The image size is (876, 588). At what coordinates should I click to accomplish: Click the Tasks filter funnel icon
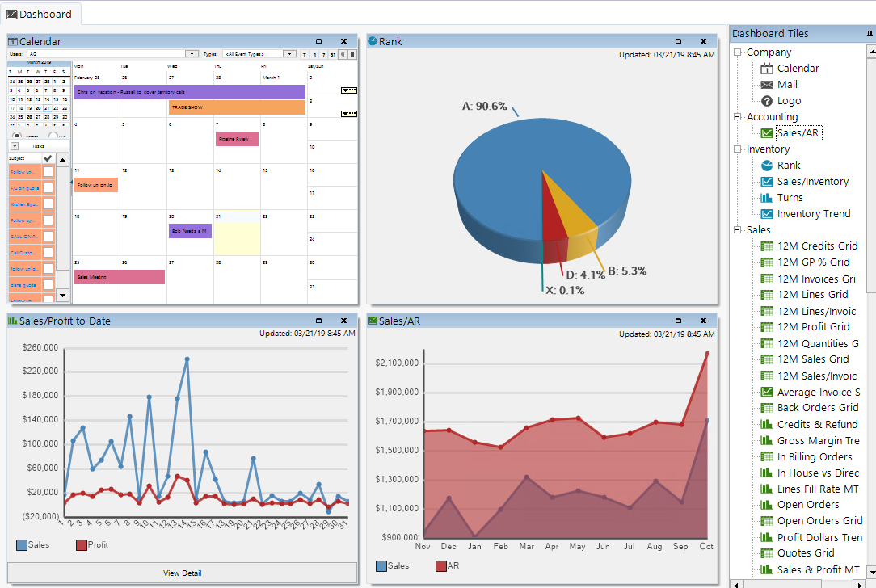pyautogui.click(x=14, y=146)
